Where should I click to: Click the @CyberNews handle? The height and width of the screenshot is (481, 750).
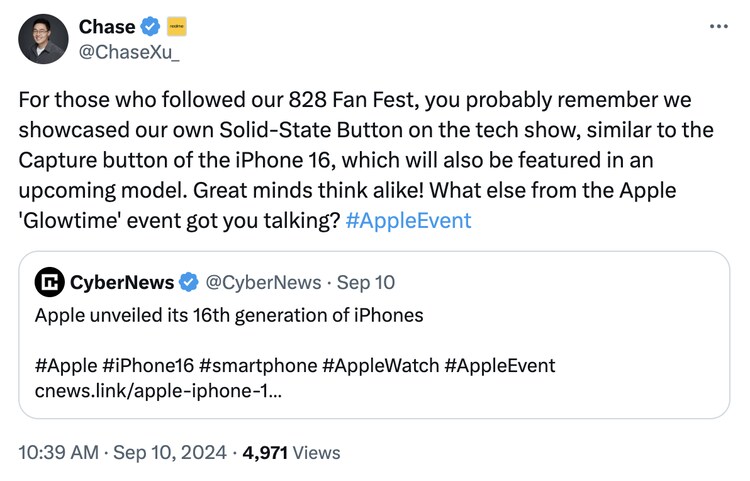point(262,283)
